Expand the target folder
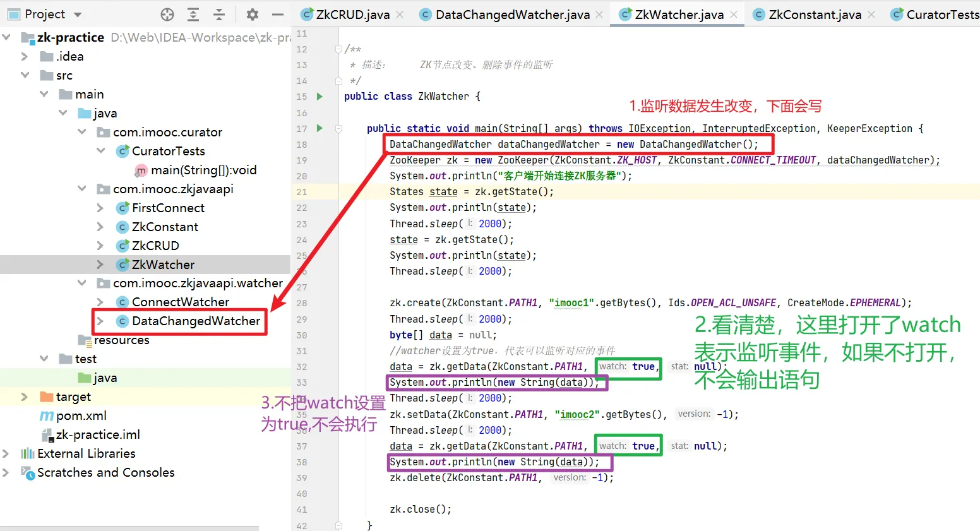Viewport: 980px width, 531px height. 25,397
